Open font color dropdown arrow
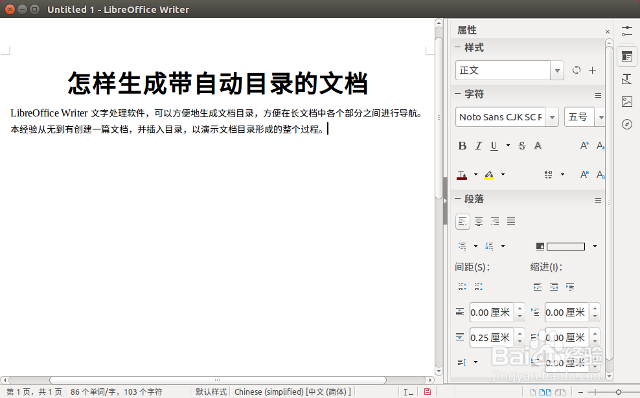 476,175
